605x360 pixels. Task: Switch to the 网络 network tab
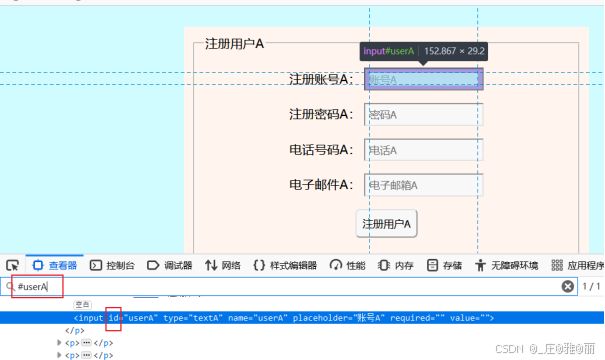tap(223, 265)
